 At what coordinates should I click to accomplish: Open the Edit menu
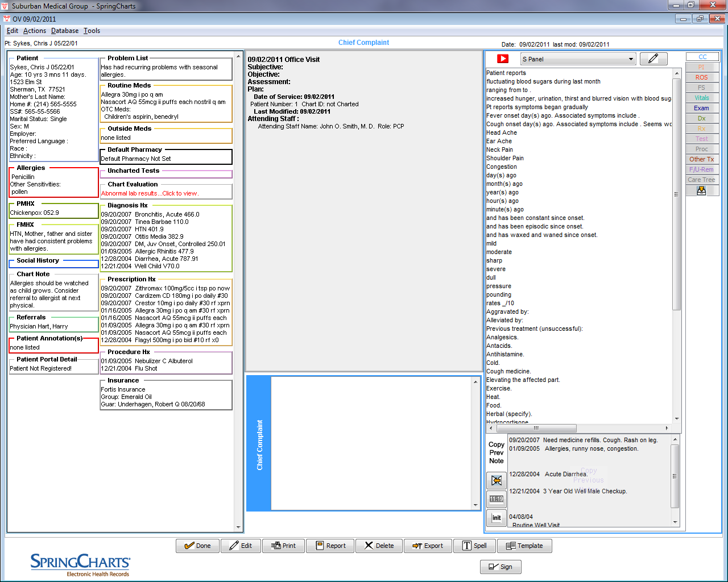pyautogui.click(x=13, y=31)
